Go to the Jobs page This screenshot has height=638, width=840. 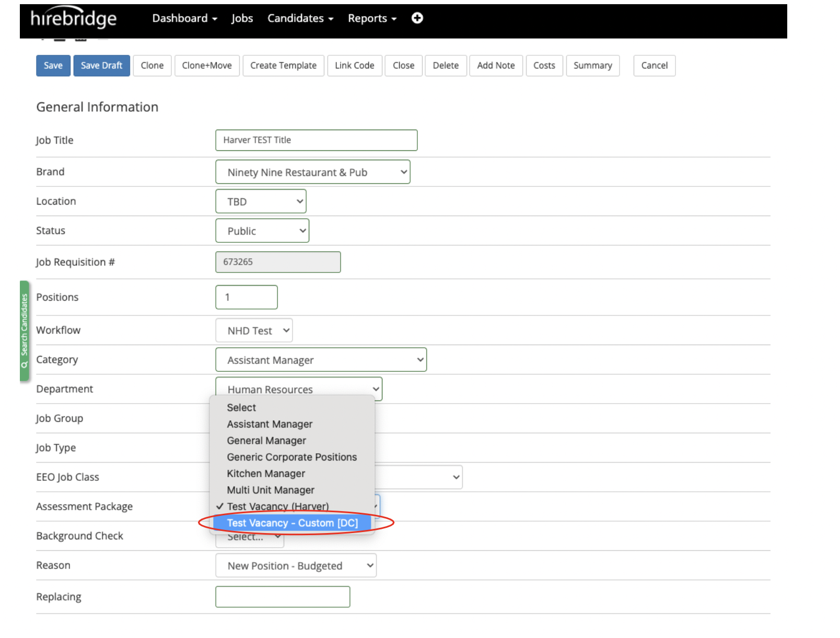point(242,18)
